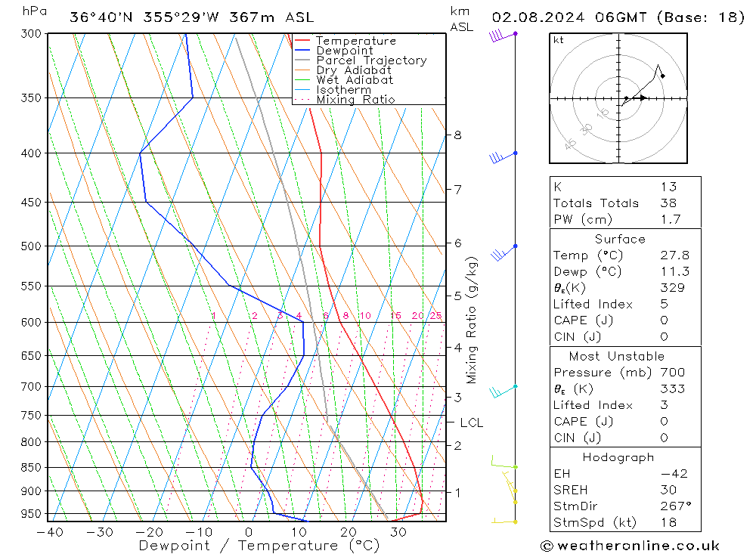This screenshot has width=756, height=554.
Task: Click the 'PW (cm)' value '1.7'
Action: point(671,219)
